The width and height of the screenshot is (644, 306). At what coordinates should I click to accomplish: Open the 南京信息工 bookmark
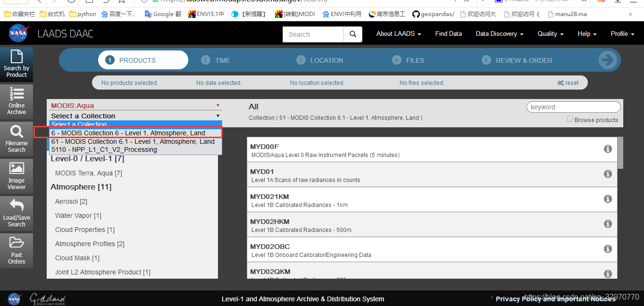coord(387,14)
